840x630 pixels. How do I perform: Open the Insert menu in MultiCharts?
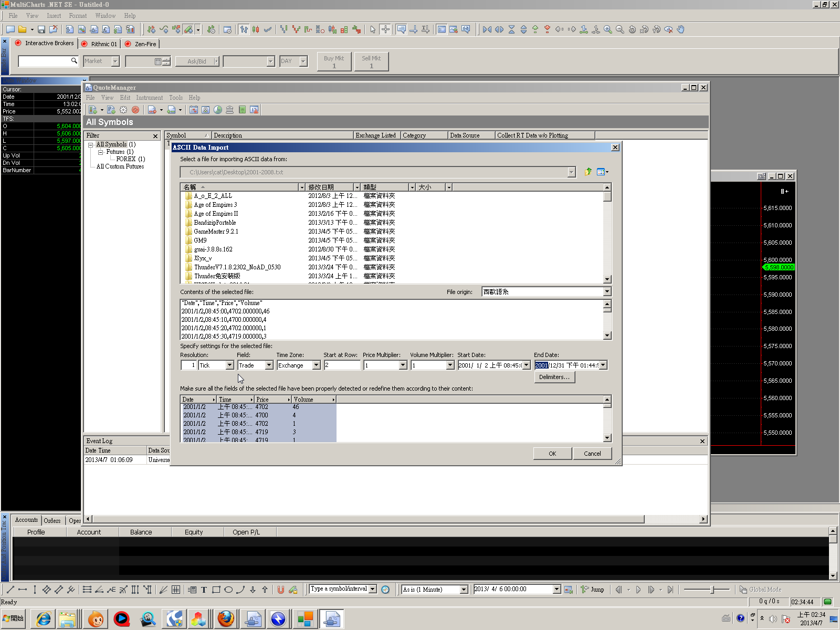tap(54, 16)
